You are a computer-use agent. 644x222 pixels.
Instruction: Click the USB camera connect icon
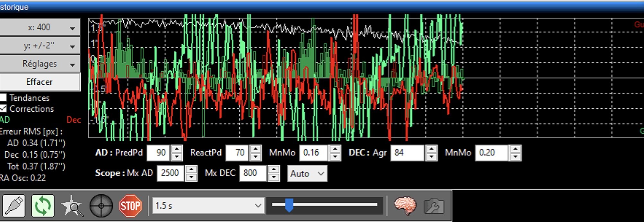[x=14, y=205]
